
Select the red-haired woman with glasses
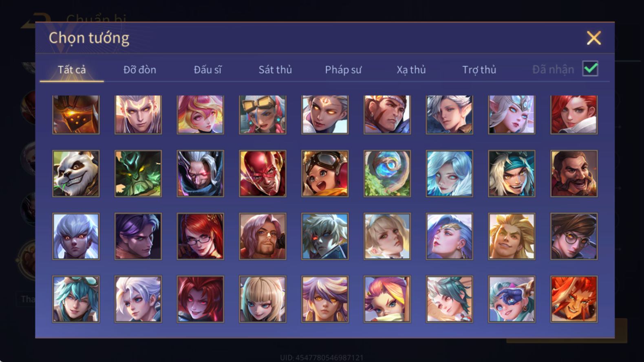pos(200,236)
